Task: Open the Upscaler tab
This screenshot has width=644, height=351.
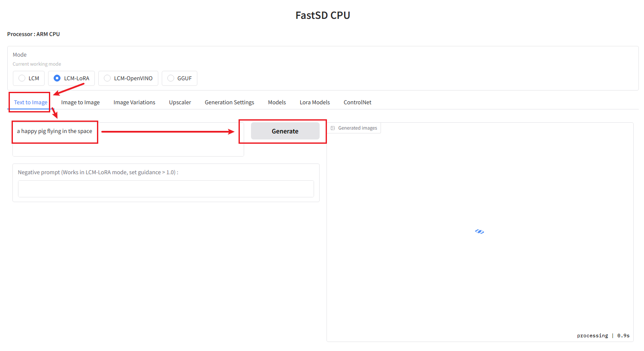Action: 180,102
